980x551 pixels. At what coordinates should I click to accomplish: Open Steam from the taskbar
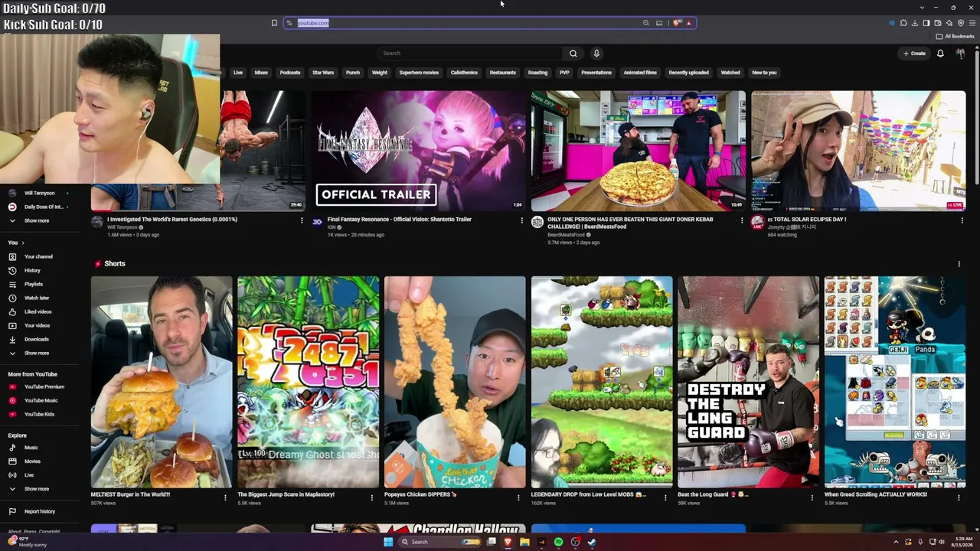(592, 542)
